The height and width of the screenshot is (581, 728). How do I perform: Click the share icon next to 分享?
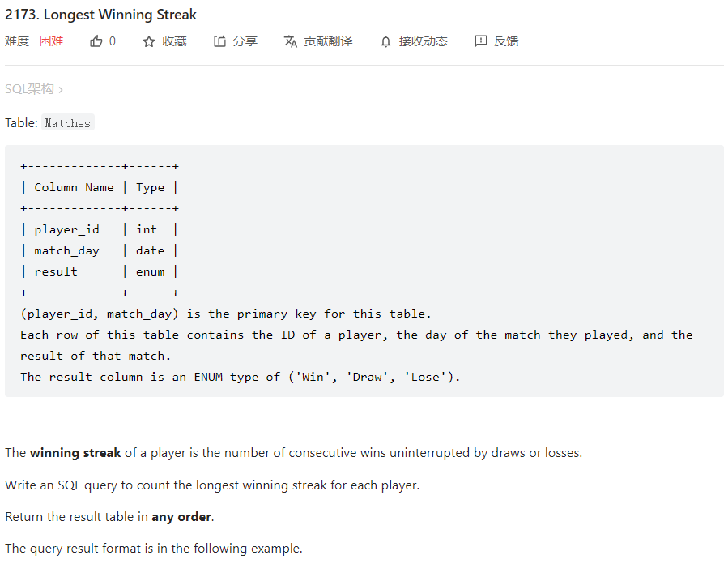219,41
